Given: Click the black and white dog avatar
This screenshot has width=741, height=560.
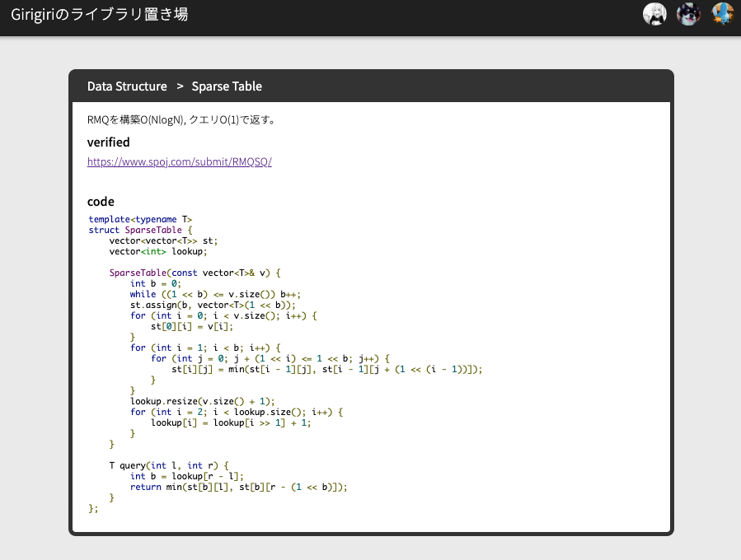Looking at the screenshot, I should [688, 14].
